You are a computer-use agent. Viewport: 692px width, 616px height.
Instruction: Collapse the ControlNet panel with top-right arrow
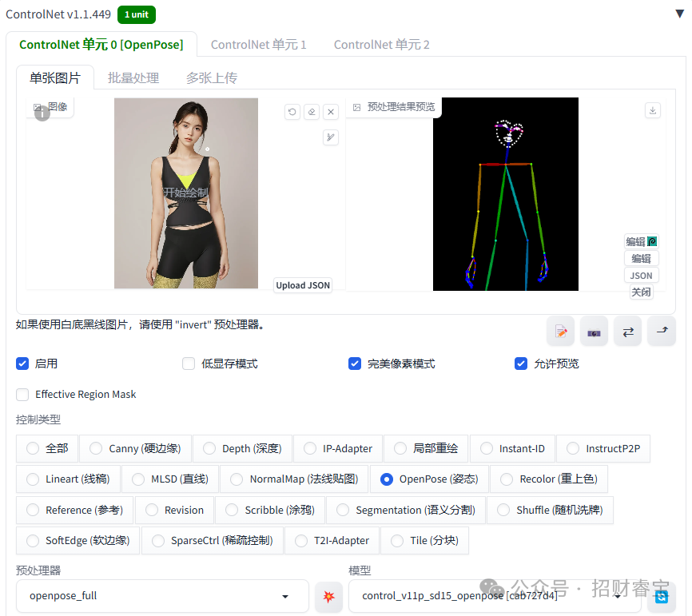pyautogui.click(x=679, y=14)
